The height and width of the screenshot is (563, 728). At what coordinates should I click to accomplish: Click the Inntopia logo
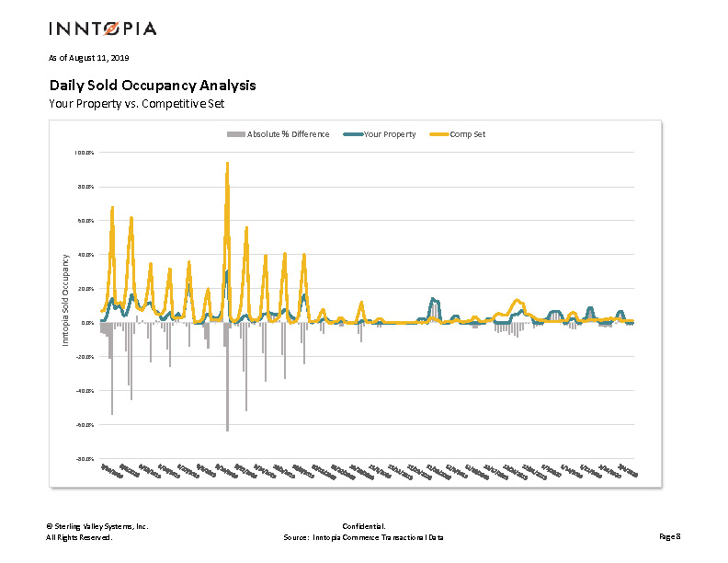click(102, 29)
